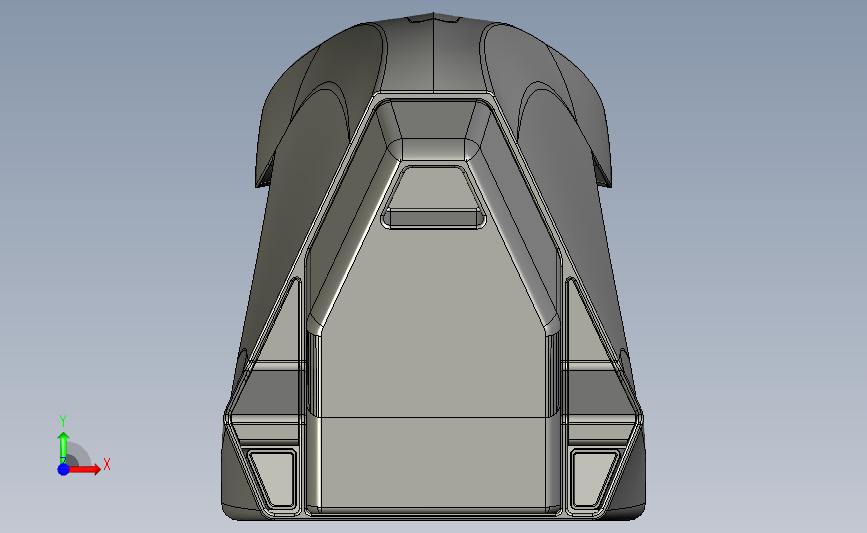867x533 pixels.
Task: Select the small square pocket at the model's bottom-right
Action: point(594,479)
